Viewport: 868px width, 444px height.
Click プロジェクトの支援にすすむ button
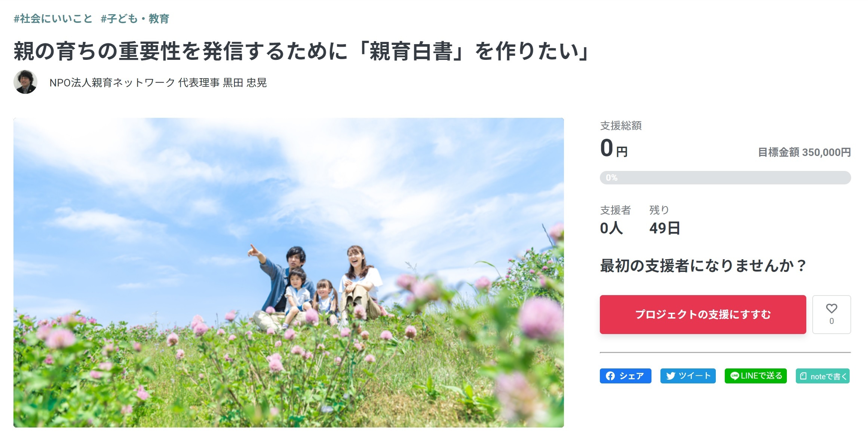tap(703, 315)
